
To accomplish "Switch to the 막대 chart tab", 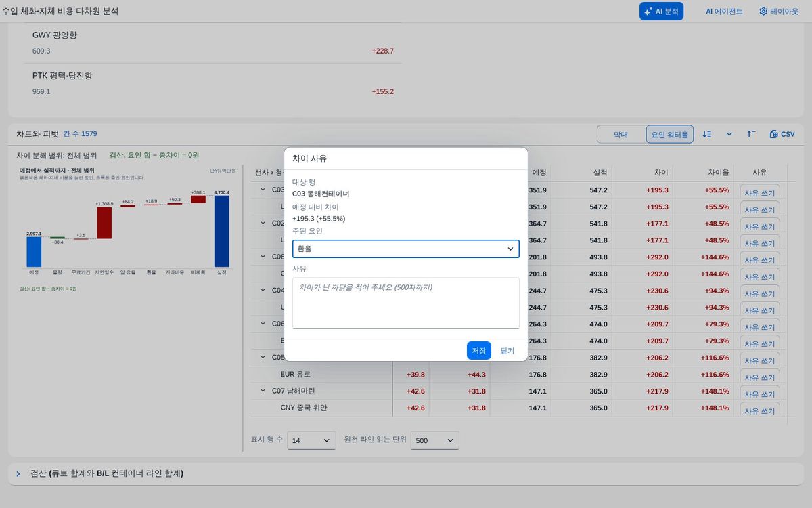I will coord(621,134).
